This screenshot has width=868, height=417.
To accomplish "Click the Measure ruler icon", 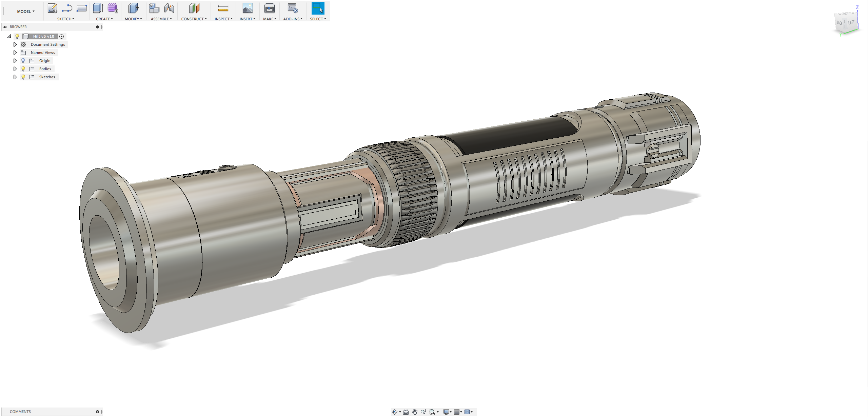I will (x=223, y=8).
